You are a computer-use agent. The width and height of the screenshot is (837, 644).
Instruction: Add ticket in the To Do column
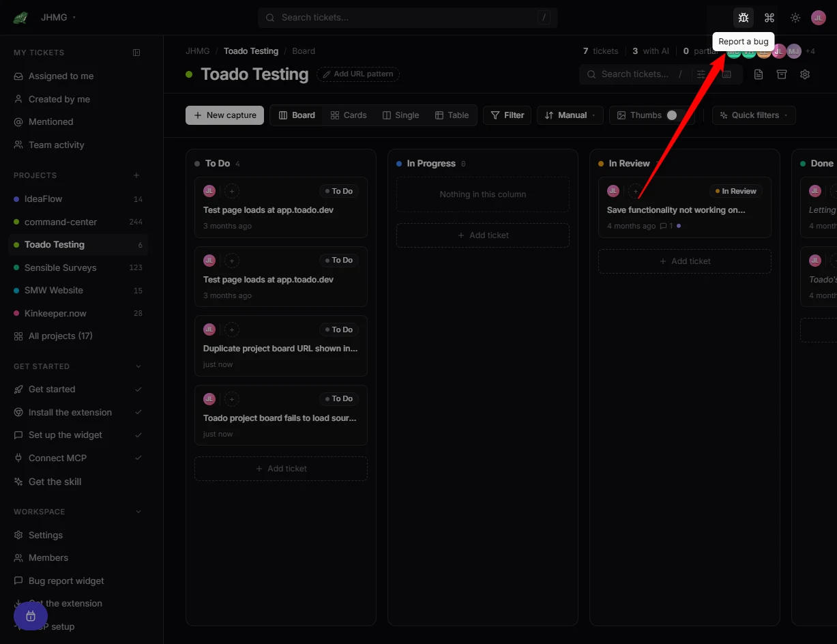[281, 469]
